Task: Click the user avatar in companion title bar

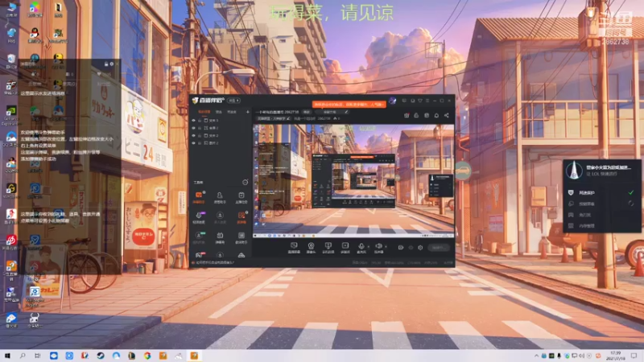Action: pyautogui.click(x=392, y=101)
